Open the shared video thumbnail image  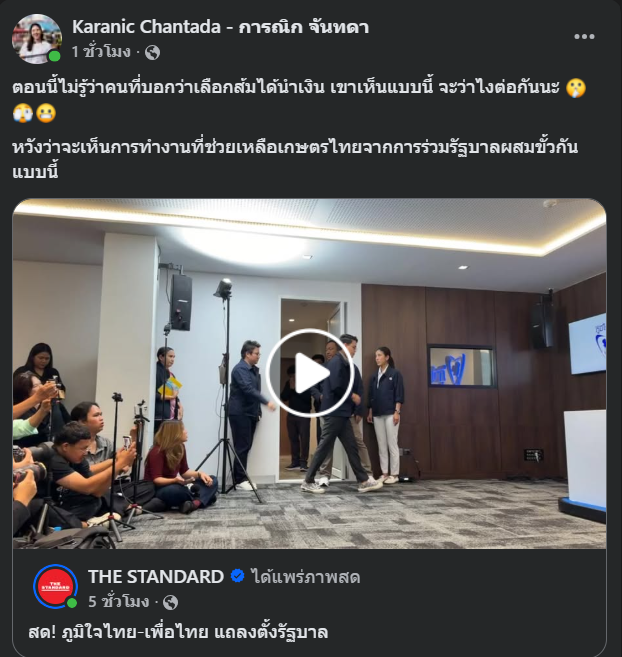pyautogui.click(x=309, y=373)
